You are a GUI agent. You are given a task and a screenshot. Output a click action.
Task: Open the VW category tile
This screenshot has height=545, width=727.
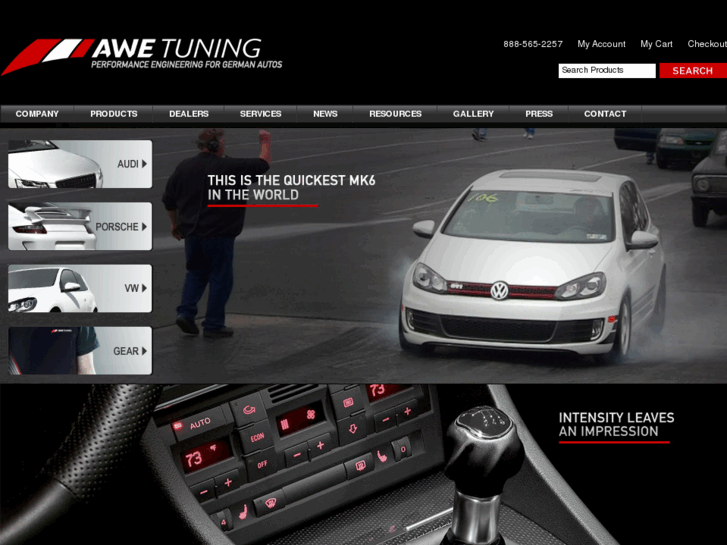click(x=80, y=289)
